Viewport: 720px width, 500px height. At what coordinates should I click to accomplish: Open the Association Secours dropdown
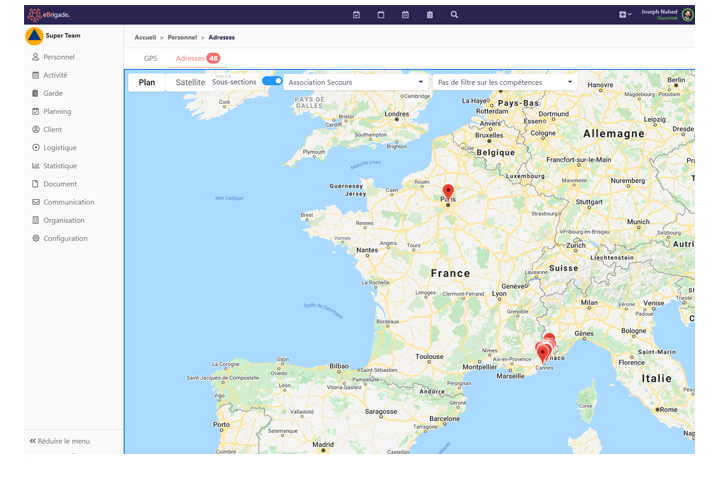click(x=355, y=82)
